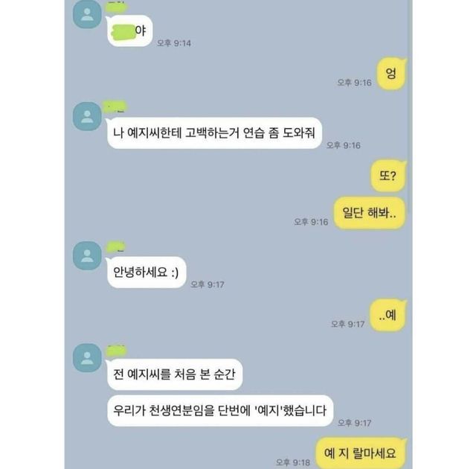
Task: Tap the blurred sender name above '안녕하세요 :)'
Action: (x=115, y=246)
